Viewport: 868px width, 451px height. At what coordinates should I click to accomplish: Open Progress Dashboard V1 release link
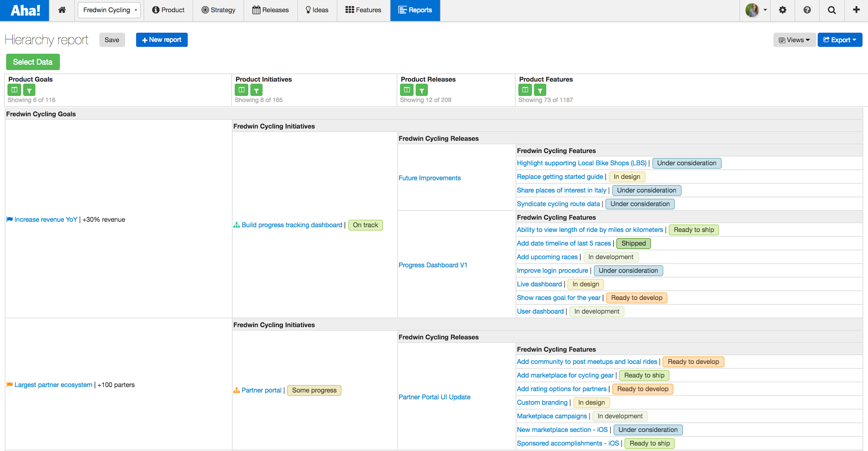point(433,265)
